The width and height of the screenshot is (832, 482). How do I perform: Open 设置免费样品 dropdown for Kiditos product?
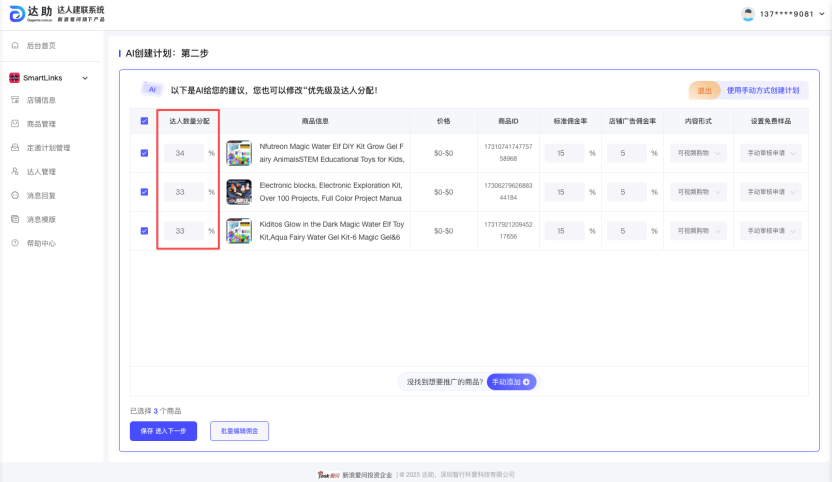point(770,231)
